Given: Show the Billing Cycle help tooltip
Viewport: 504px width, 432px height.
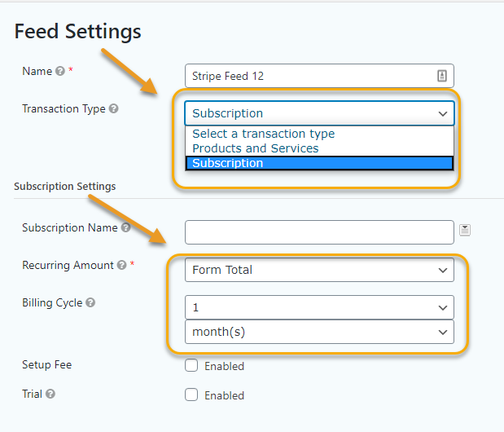Looking at the screenshot, I should coord(90,302).
